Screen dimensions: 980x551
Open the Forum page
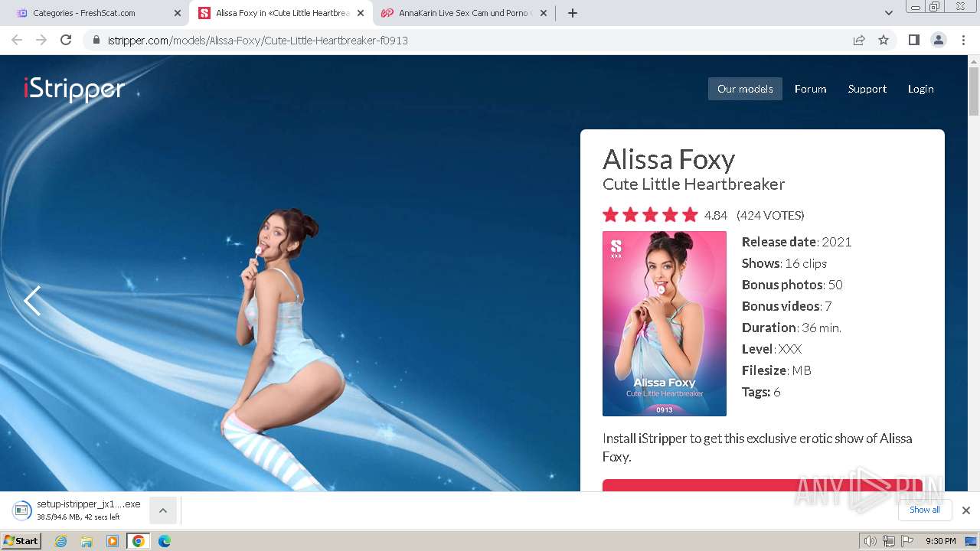(x=810, y=89)
